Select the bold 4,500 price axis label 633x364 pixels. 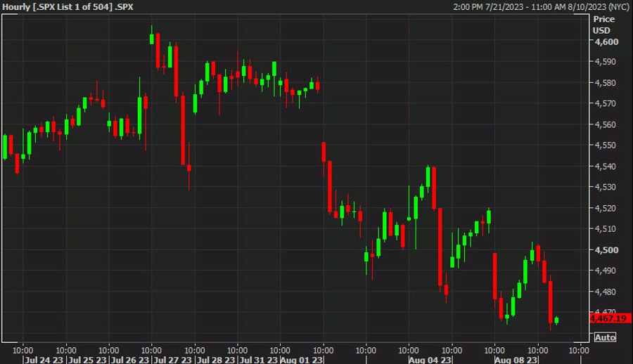(x=606, y=249)
